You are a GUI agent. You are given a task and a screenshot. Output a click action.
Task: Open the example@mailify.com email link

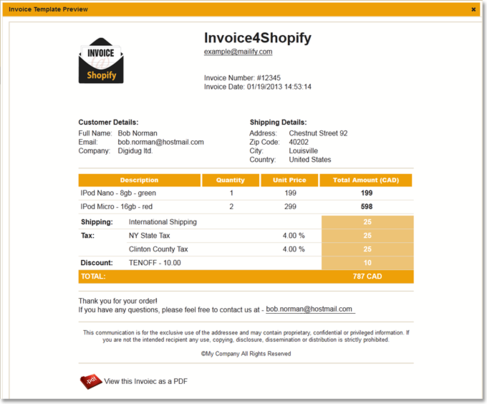(238, 52)
